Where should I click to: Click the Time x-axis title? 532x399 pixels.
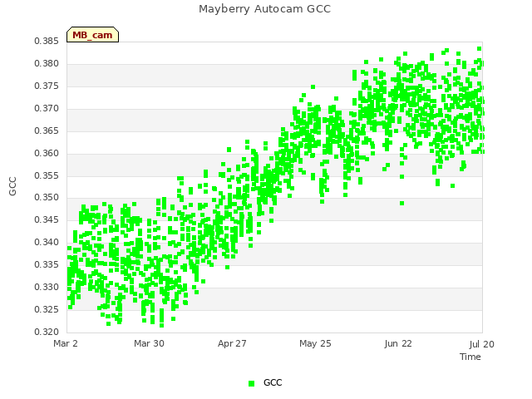coord(470,357)
